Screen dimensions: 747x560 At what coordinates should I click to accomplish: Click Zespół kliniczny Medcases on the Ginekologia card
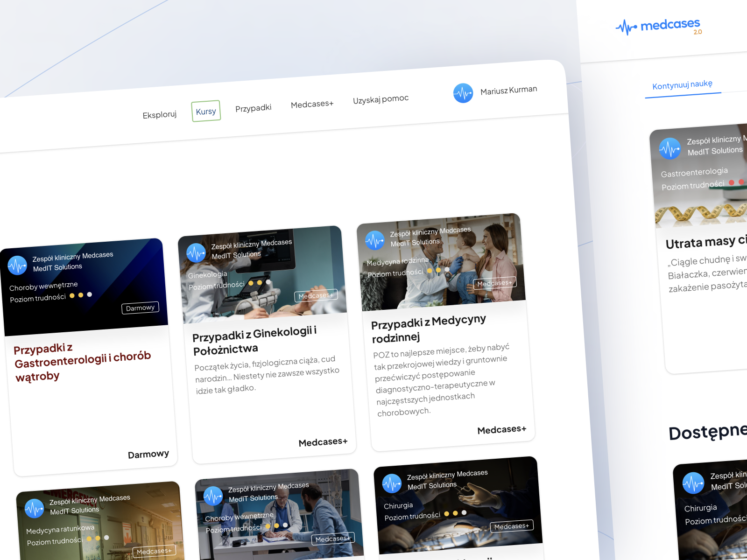(252, 244)
